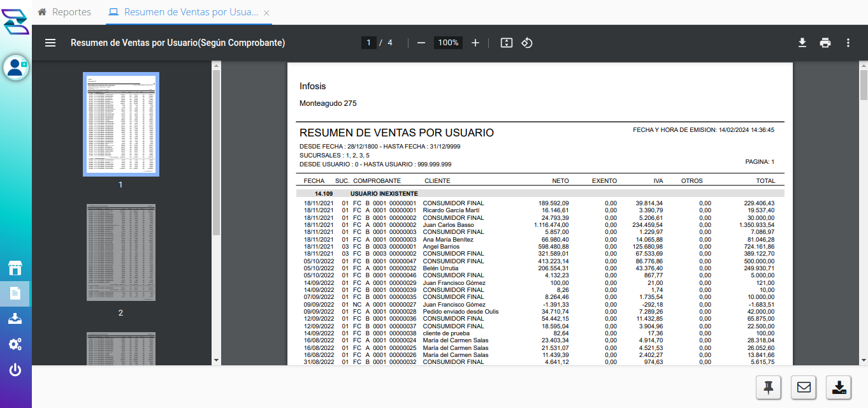This screenshot has height=408, width=868.
Task: Open the PDF viewer more options menu
Action: point(848,43)
